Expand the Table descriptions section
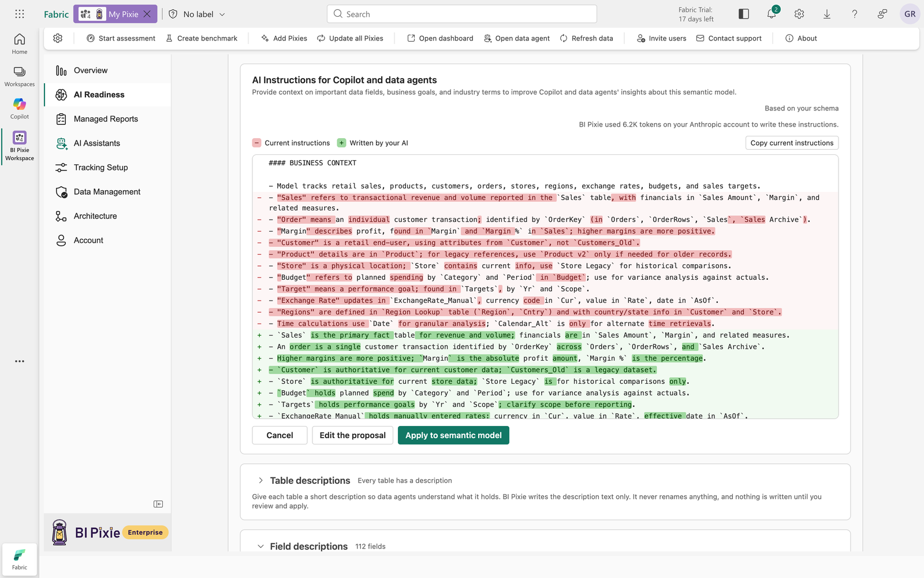Viewport: 924px width, 578px height. 261,480
